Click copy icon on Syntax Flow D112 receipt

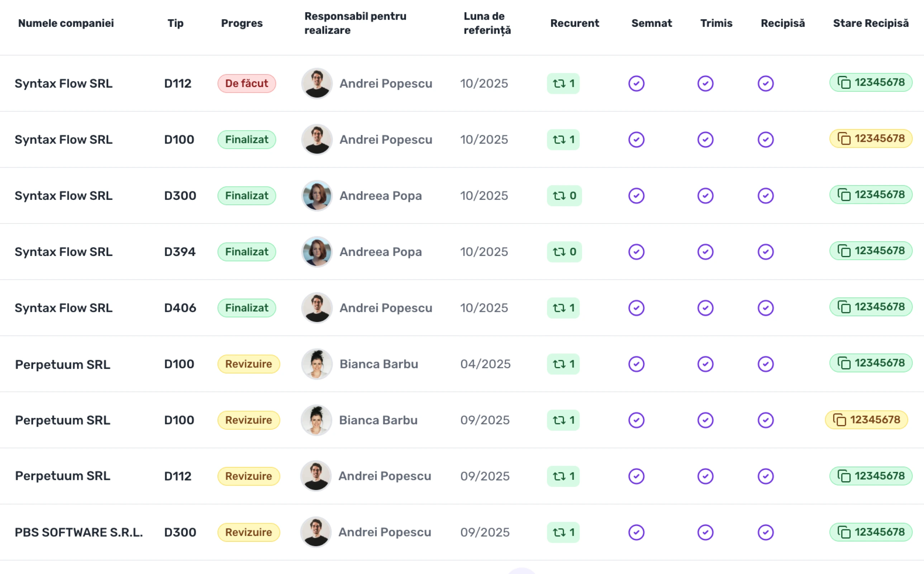(x=844, y=83)
